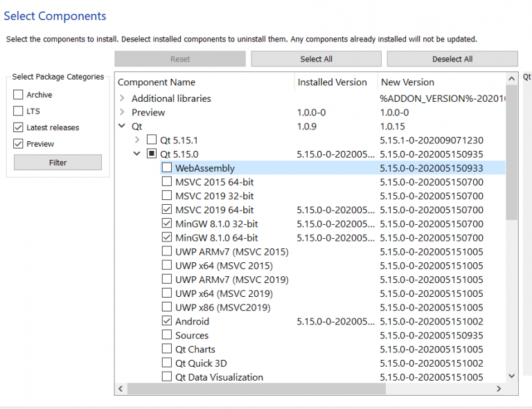This screenshot has height=409, width=532.
Task: Click the horizontal scrollbar right arrow
Action: click(x=499, y=390)
